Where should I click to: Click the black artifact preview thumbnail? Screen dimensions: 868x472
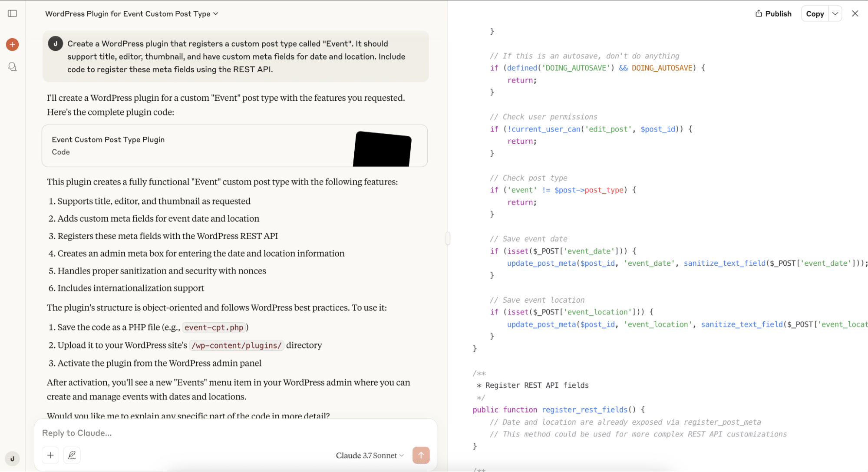click(382, 149)
